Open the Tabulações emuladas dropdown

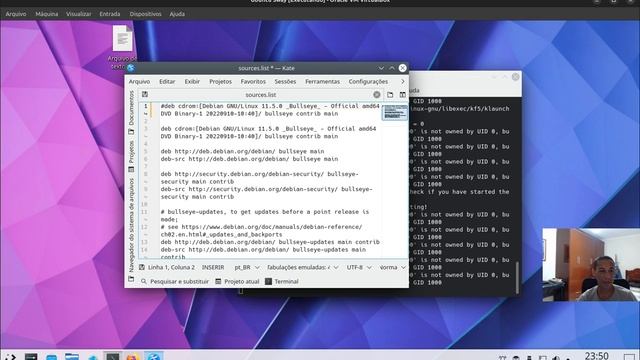click(x=302, y=267)
